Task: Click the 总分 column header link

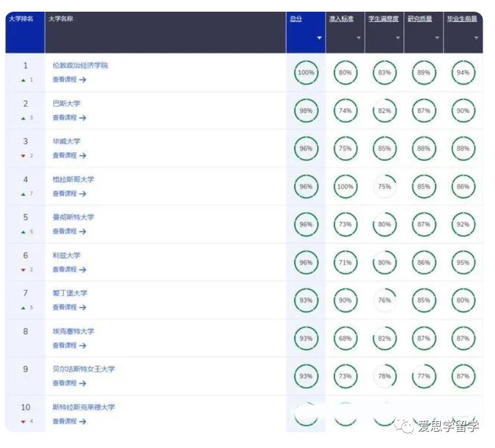Action: (296, 19)
